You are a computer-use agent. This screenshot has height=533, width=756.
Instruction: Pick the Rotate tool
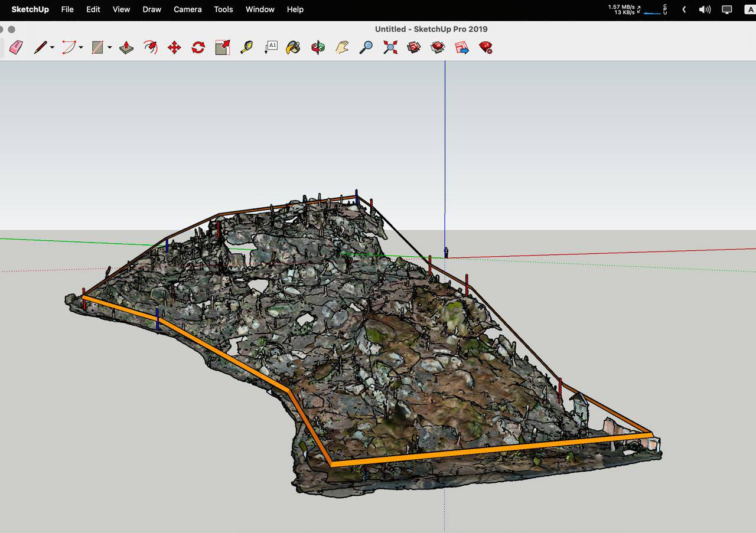(198, 48)
